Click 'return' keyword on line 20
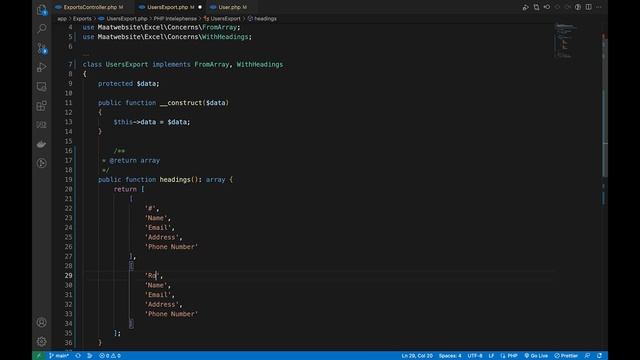Screen dimensions: 640x360 pos(125,189)
